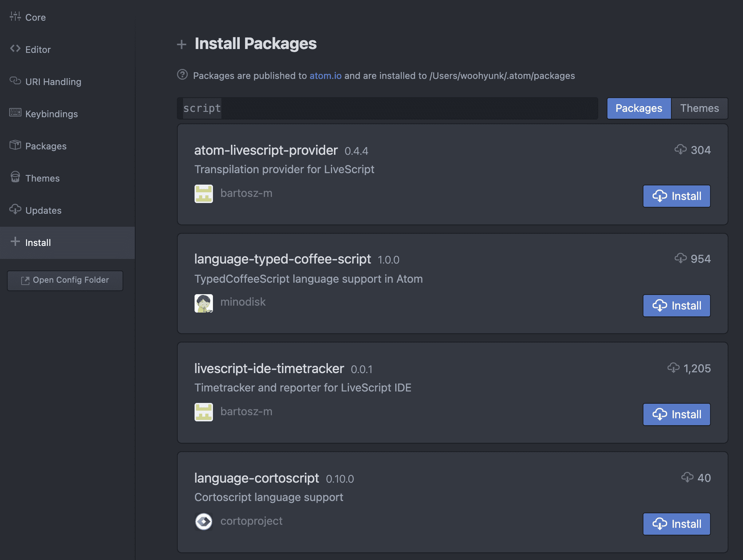The width and height of the screenshot is (743, 560).
Task: Open author bartosz-m under atom-livescript-provider
Action: 246,193
